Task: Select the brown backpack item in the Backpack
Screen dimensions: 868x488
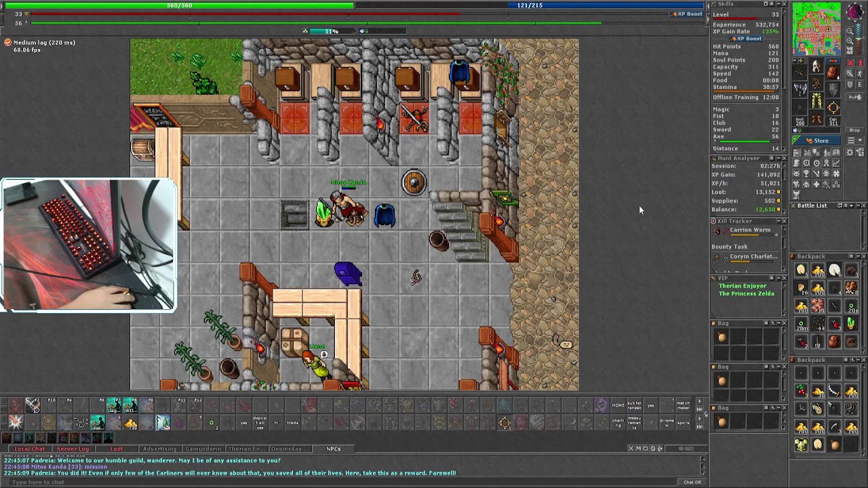Action: coord(834,342)
